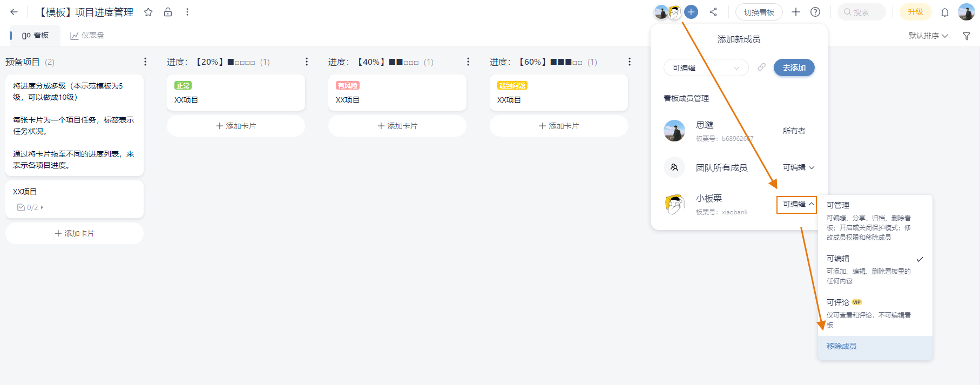Choose 移除成员 from the permission menu
The image size is (980, 385).
[842, 346]
